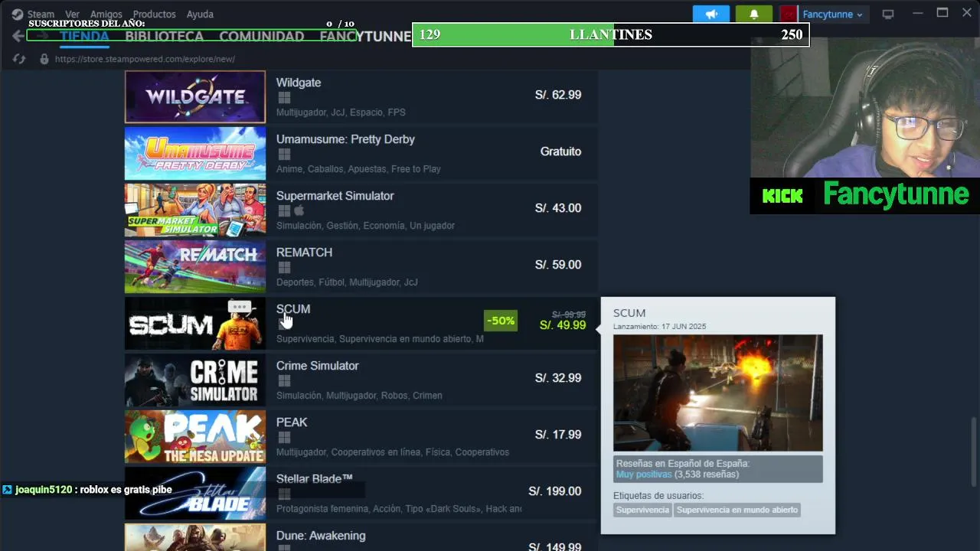This screenshot has width=980, height=551.
Task: Enter Big Picture mode via monitor icon
Action: [x=888, y=14]
